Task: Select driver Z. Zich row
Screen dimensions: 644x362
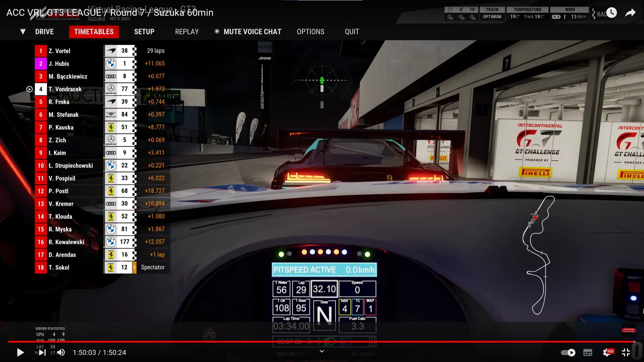Action: click(x=102, y=140)
